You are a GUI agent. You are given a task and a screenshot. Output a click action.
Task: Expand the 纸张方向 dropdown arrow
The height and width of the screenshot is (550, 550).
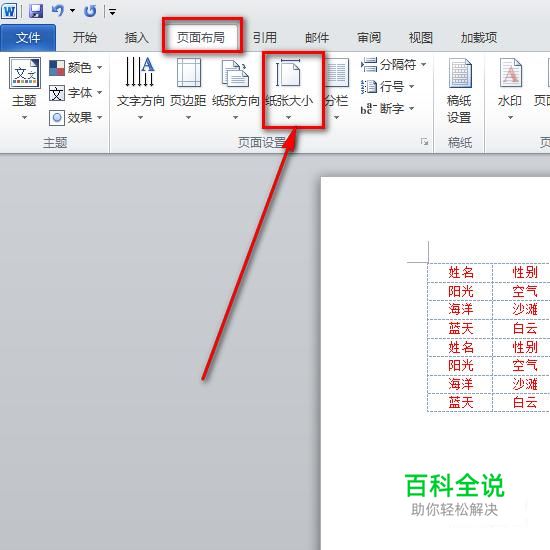pyautogui.click(x=235, y=117)
